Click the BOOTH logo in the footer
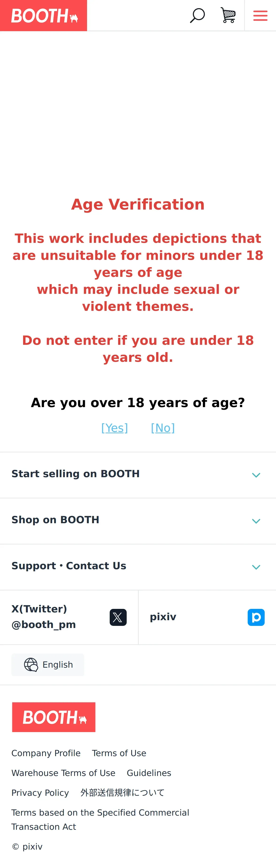This screenshot has height=868, width=276. pyautogui.click(x=54, y=717)
